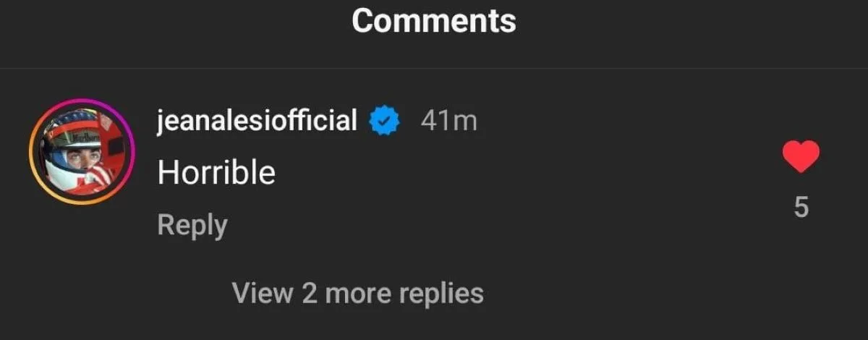This screenshot has width=868, height=340.
Task: Toggle the red heart like button
Action: [x=801, y=157]
